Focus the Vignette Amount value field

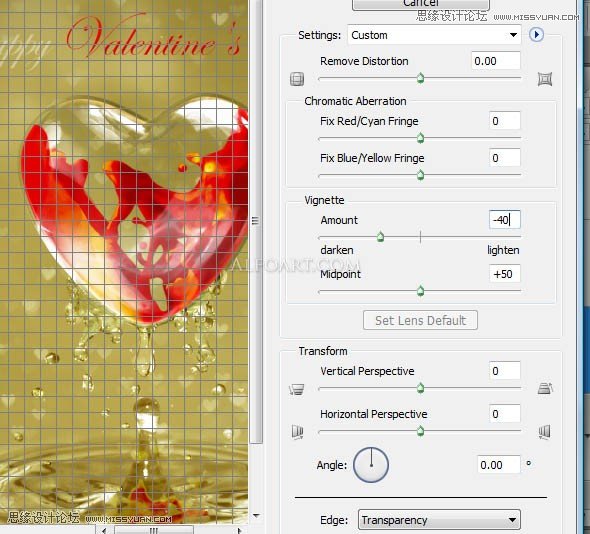[x=505, y=220]
